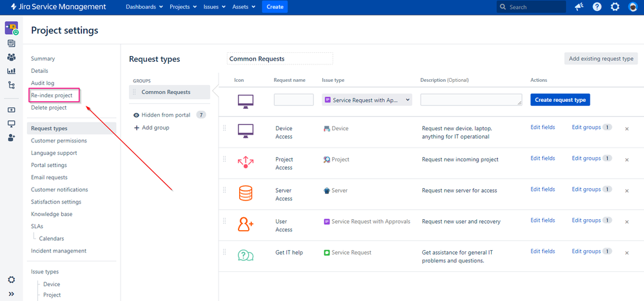Image resolution: width=644 pixels, height=301 pixels.
Task: Open the notifications megaphone icon
Action: [x=579, y=7]
